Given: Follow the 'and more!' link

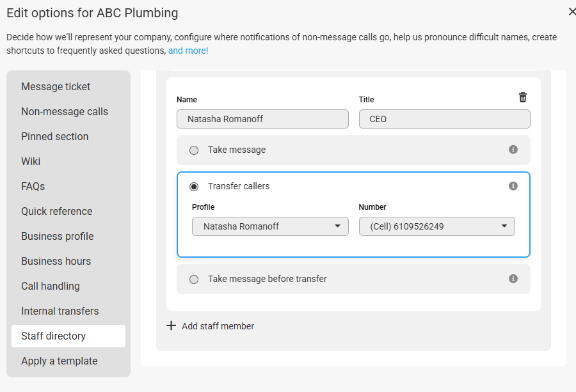Looking at the screenshot, I should pos(188,51).
